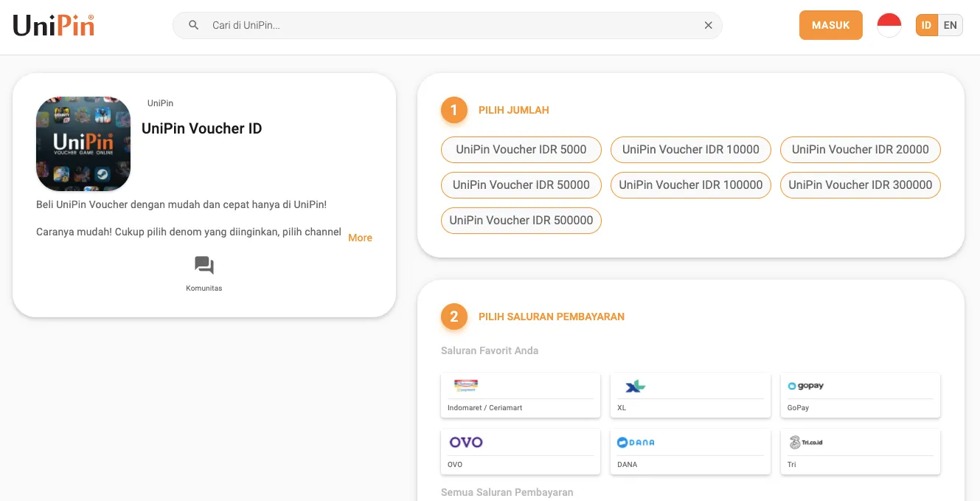
Task: Pick DANA as payment channel
Action: click(690, 452)
